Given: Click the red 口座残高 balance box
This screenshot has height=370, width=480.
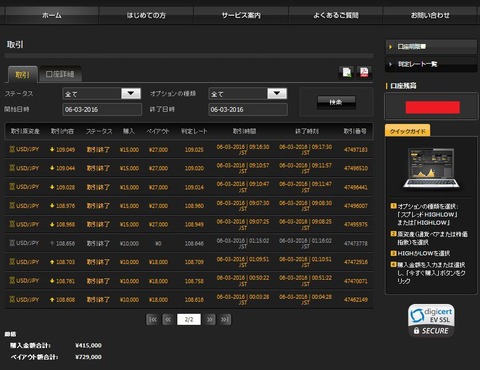Looking at the screenshot, I should click(x=433, y=108).
